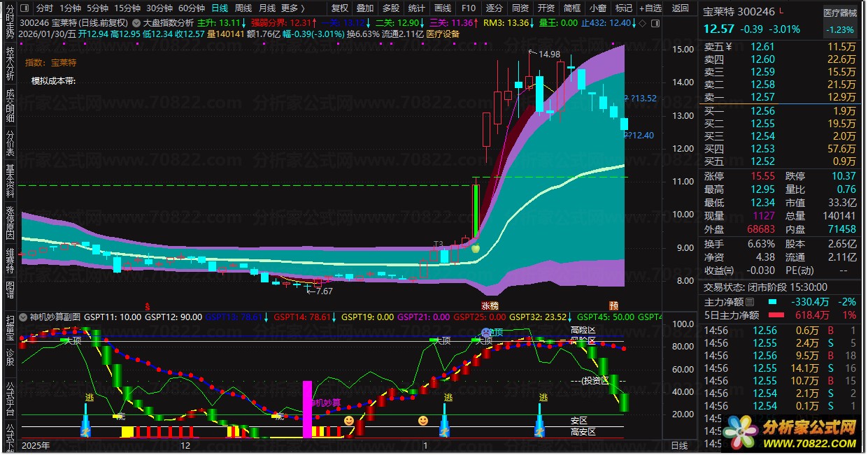
Task: Click the 多股 multi-stock button
Action: [x=391, y=8]
